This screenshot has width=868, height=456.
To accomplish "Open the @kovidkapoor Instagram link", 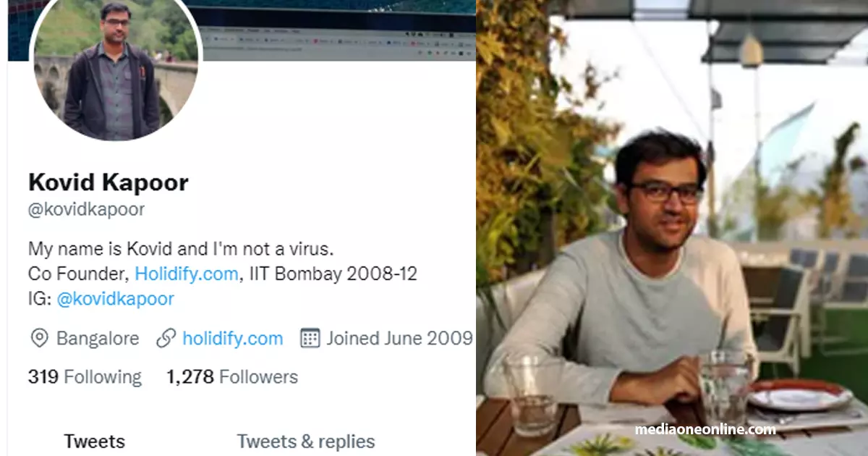I will pyautogui.click(x=115, y=298).
